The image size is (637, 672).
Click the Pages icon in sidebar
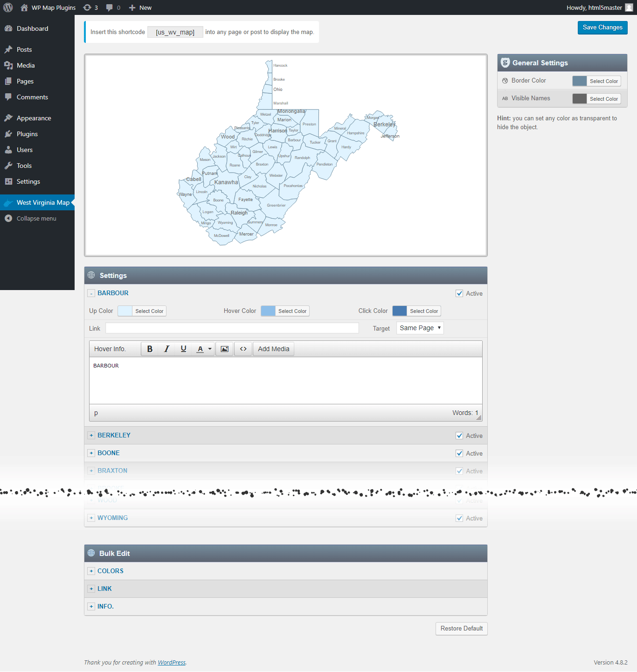8,81
